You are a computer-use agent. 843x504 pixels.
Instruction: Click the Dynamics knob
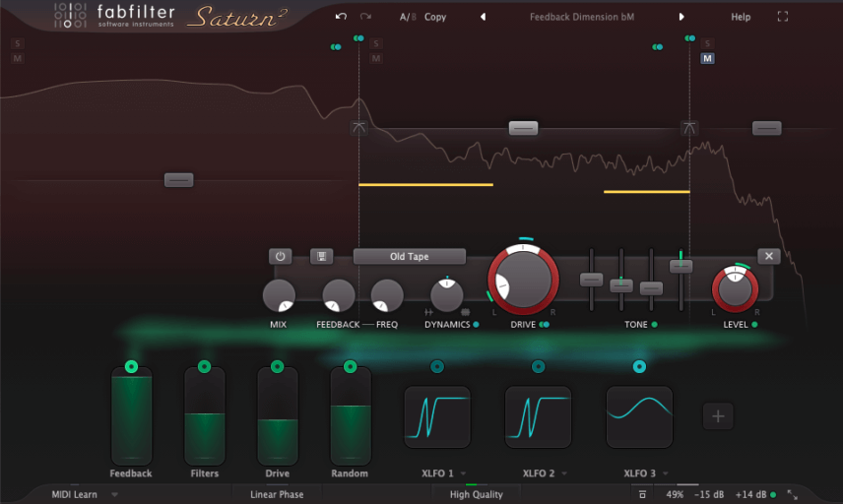coord(447,295)
